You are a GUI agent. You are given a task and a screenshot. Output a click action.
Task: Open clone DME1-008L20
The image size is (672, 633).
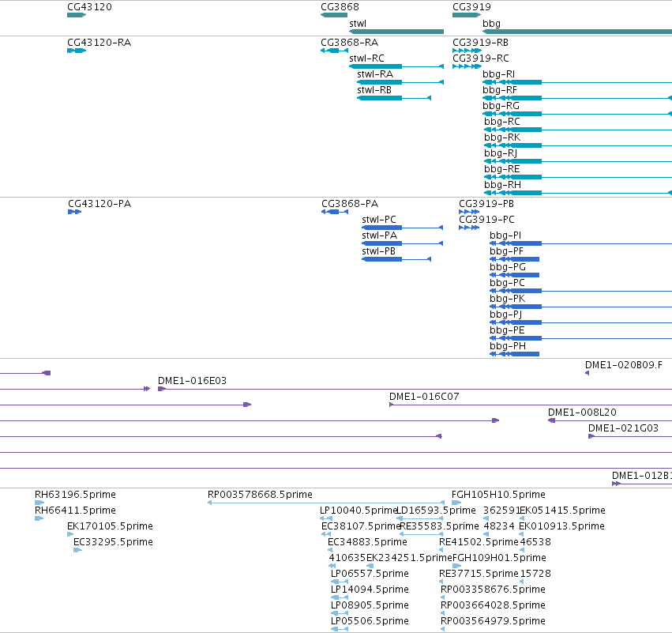[x=582, y=413]
